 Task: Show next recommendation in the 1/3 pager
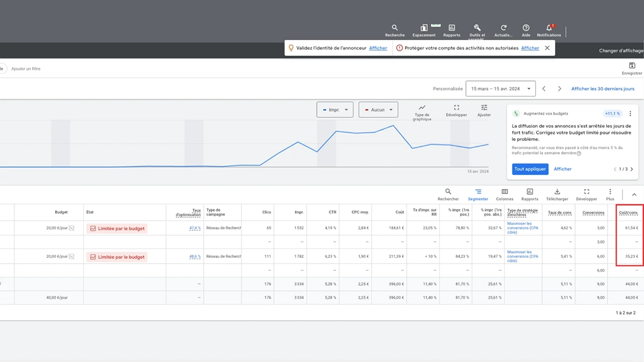tap(632, 169)
